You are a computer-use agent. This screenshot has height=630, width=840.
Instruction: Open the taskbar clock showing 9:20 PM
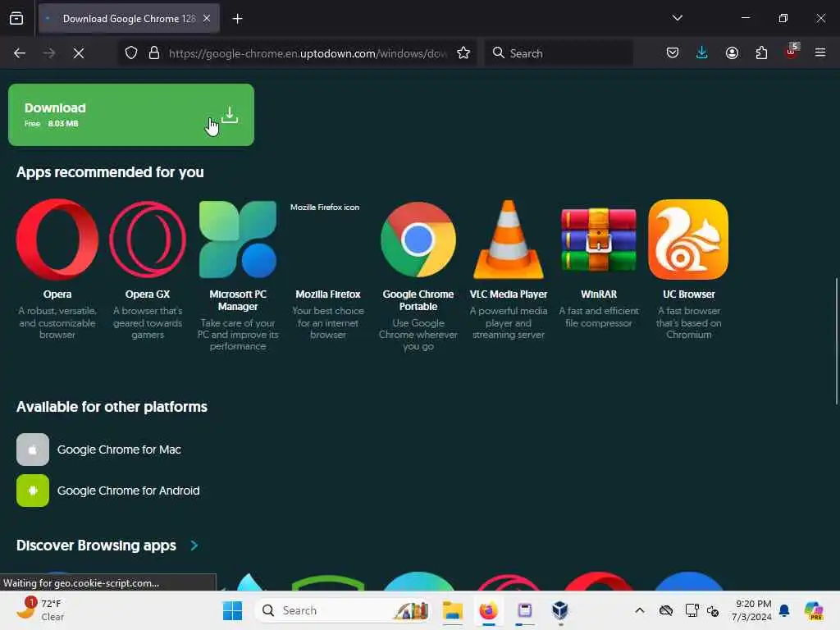(x=752, y=610)
